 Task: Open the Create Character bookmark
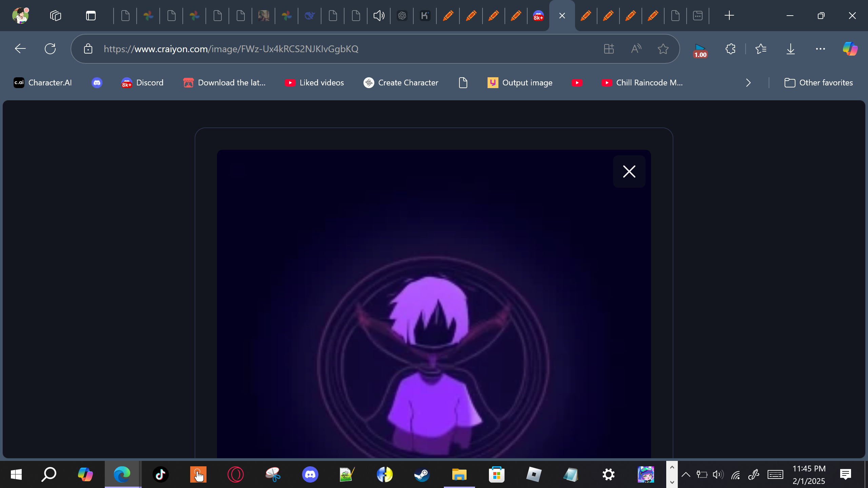[401, 83]
